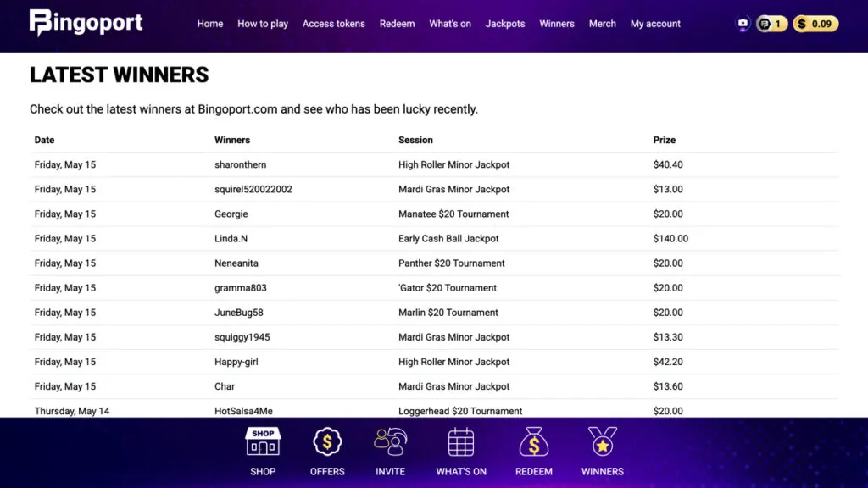
Task: Click the camera icon in header
Action: click(x=743, y=24)
